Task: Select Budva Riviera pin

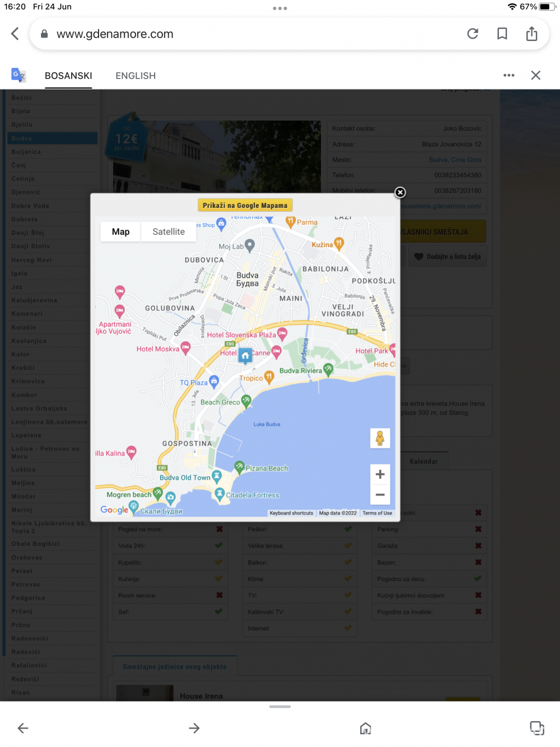Action: coord(328,369)
